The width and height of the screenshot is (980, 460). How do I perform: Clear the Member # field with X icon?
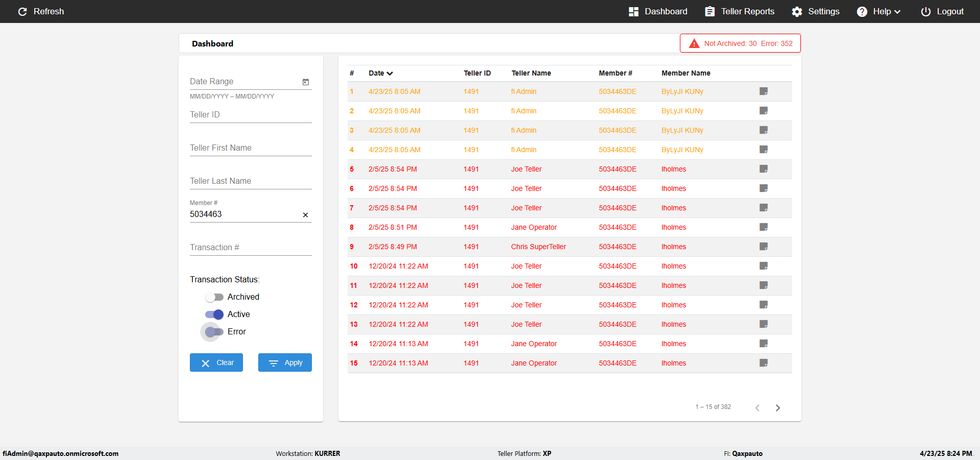(305, 215)
